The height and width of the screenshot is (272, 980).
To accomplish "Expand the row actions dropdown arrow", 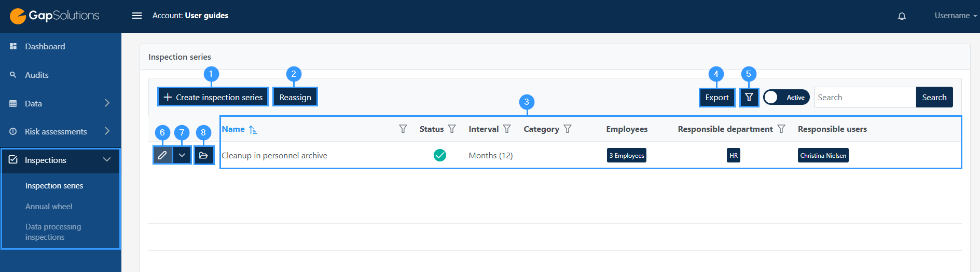I will click(x=182, y=155).
